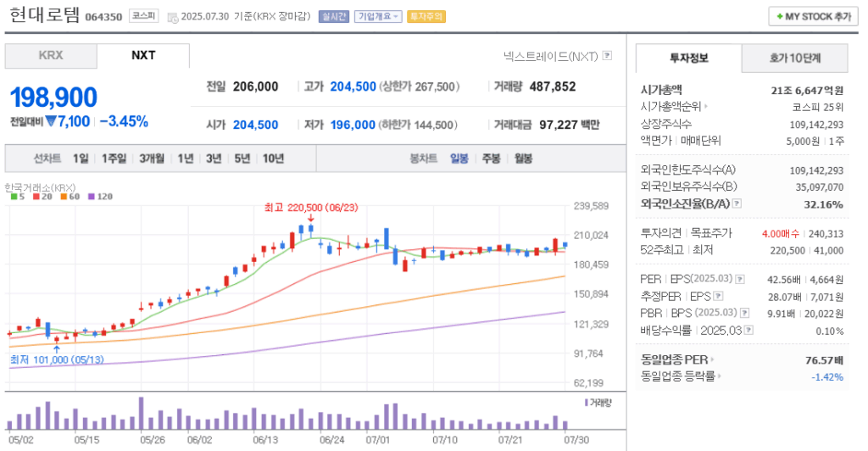Click the market cap 21조 6,647억원
This screenshot has width=868, height=451.
pyautogui.click(x=807, y=91)
